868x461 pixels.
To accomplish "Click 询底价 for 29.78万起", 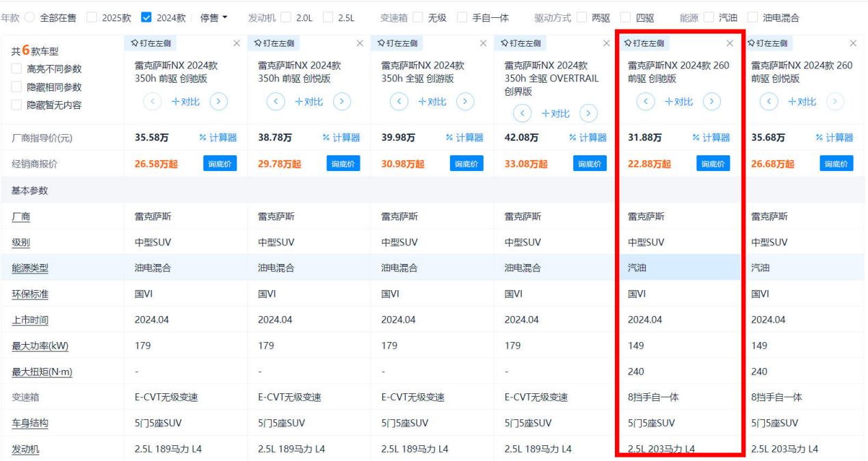I will 343,163.
